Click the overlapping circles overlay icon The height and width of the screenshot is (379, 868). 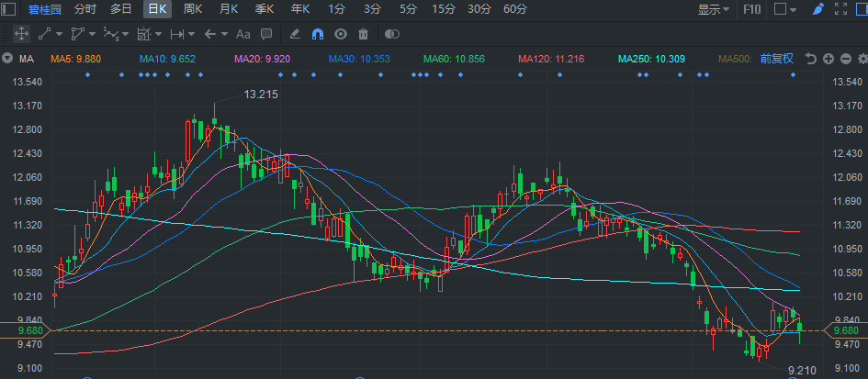click(392, 34)
